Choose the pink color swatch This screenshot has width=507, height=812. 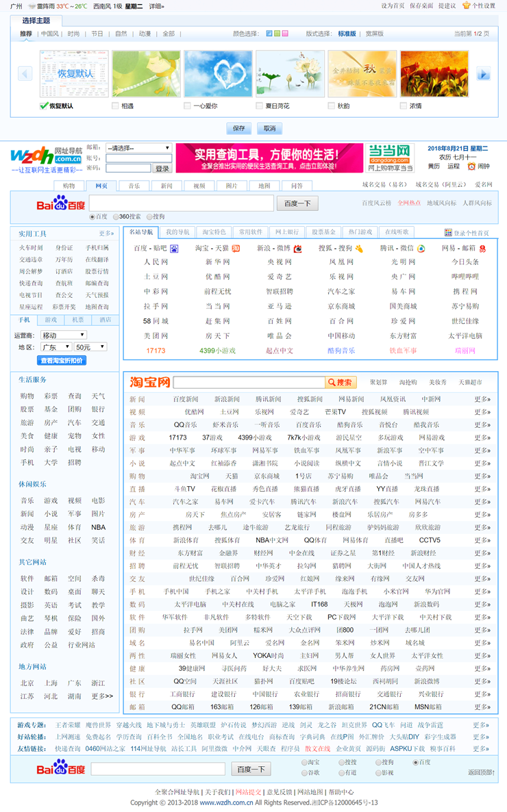click(284, 34)
